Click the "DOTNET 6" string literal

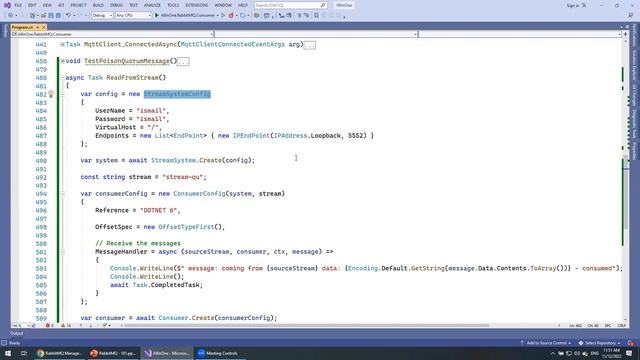tap(158, 210)
